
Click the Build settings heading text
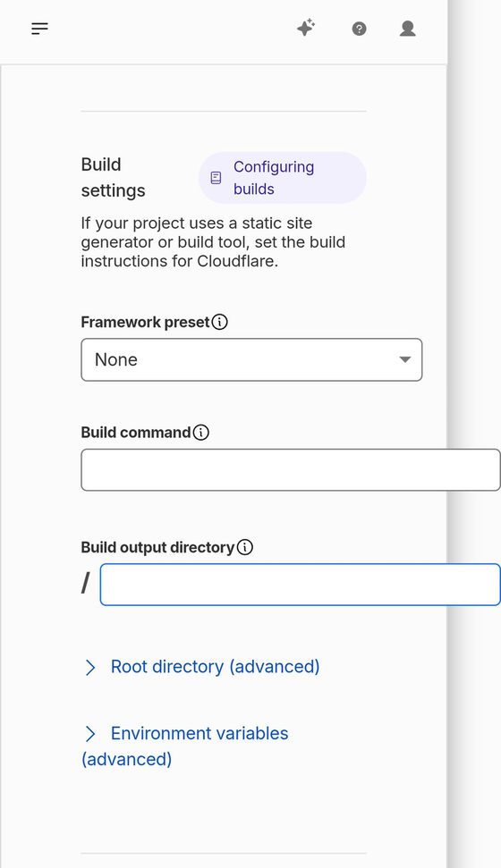(113, 178)
